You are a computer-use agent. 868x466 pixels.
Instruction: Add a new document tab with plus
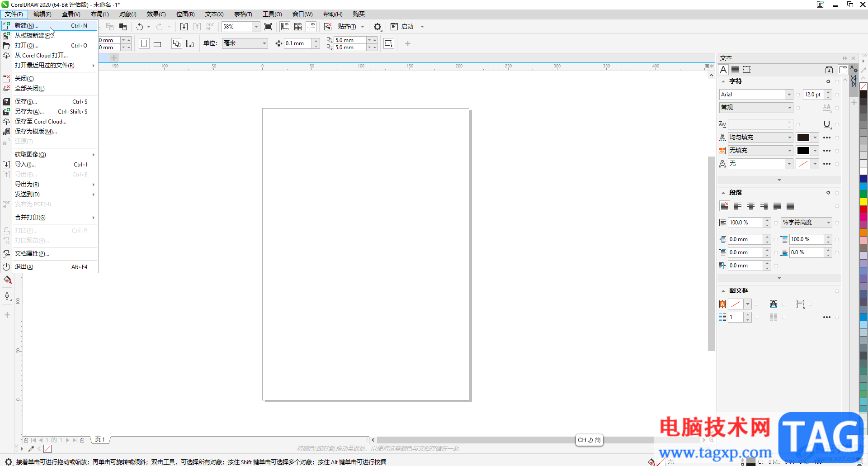click(x=114, y=58)
